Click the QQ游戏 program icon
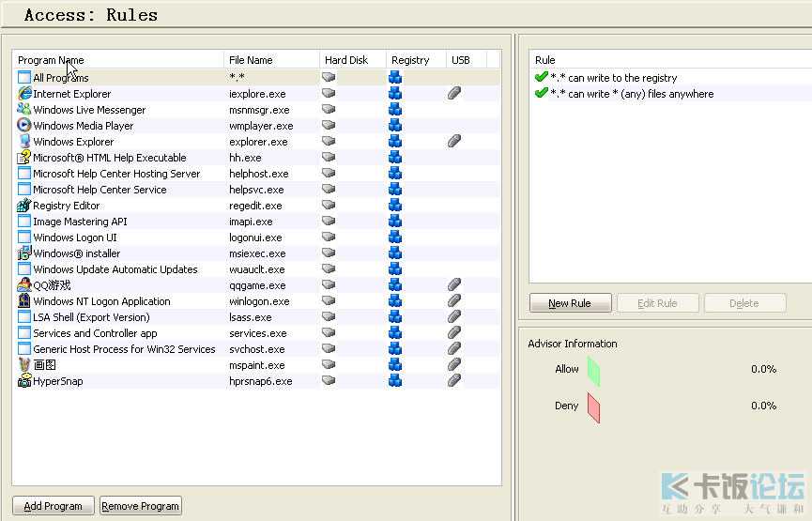812x521 pixels. click(x=24, y=285)
